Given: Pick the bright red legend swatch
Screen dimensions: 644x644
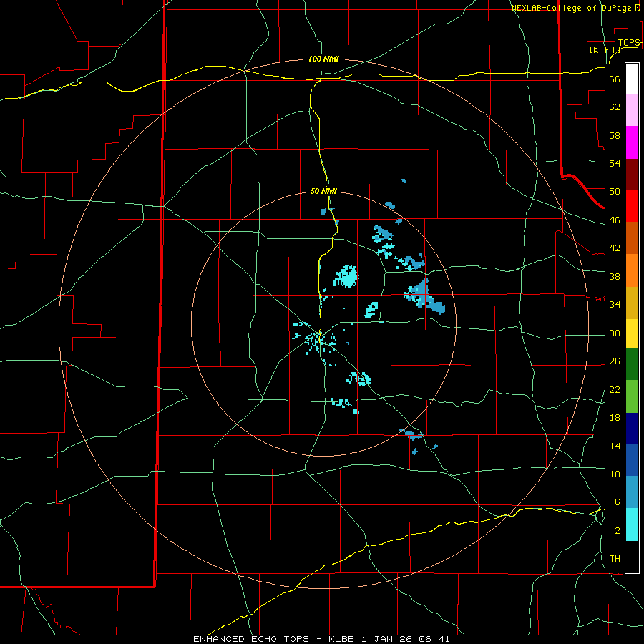Looking at the screenshot, I should tap(632, 206).
